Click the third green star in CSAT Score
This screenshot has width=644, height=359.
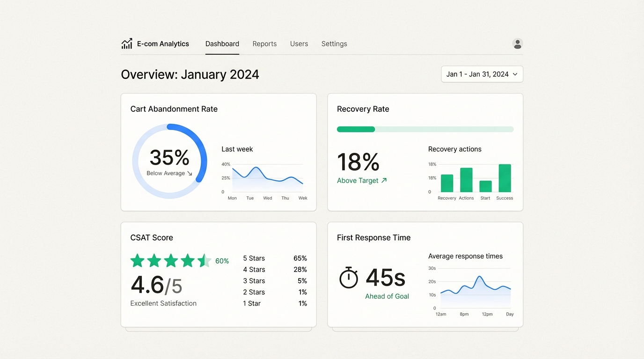171,260
